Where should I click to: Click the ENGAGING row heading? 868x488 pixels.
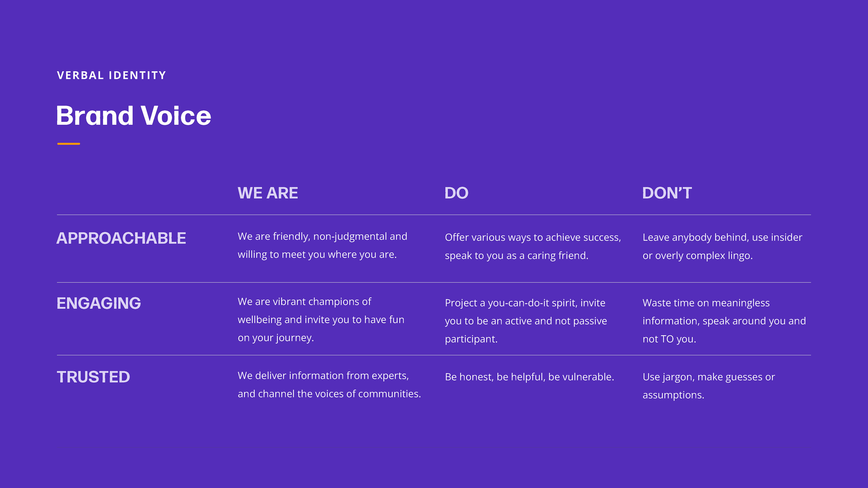pos(99,303)
